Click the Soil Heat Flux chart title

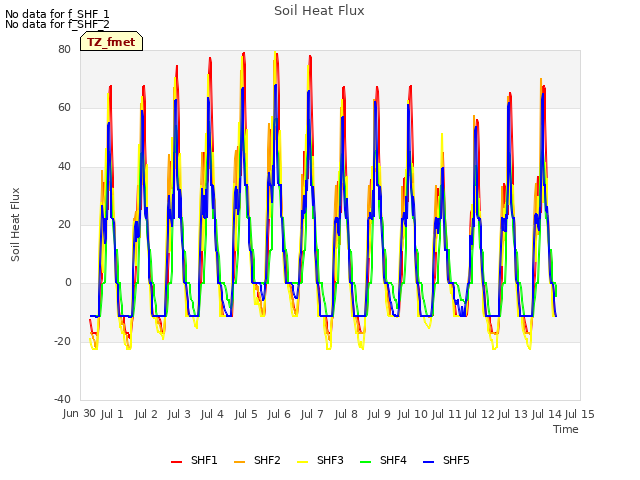pos(319,11)
